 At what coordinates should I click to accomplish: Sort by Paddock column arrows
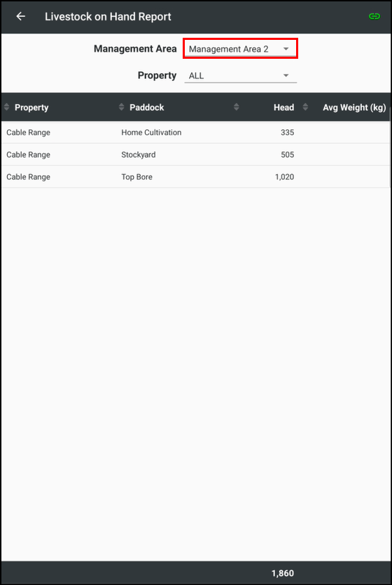121,107
